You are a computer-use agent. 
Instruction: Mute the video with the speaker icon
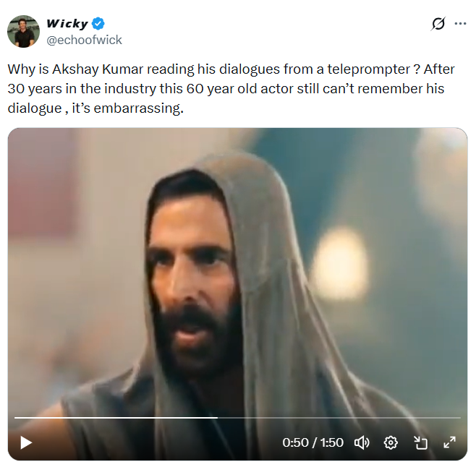[x=362, y=442]
